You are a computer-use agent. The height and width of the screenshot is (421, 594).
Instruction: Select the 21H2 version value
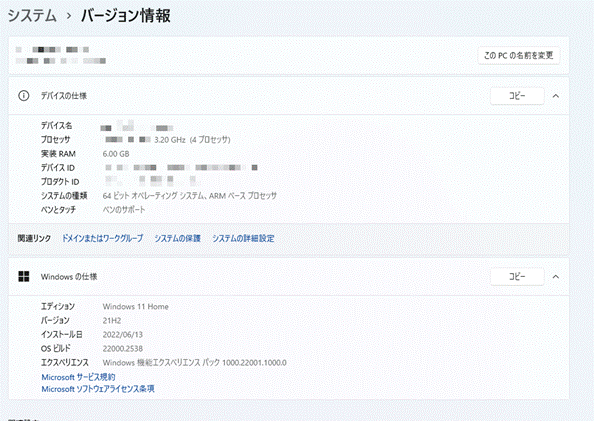(x=112, y=321)
